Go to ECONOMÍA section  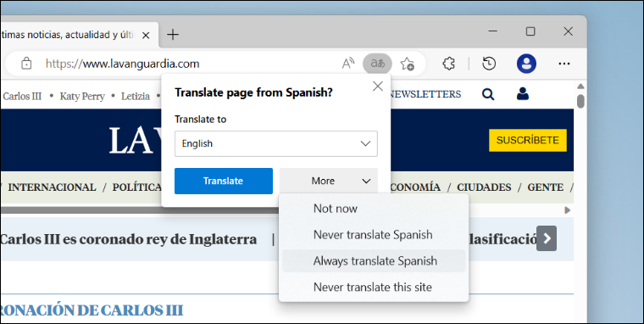coord(415,187)
